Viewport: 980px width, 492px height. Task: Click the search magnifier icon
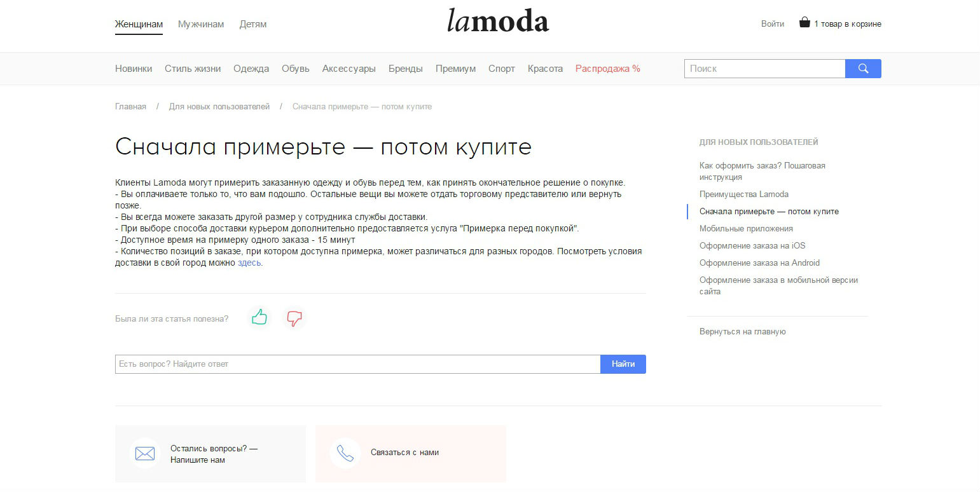tap(863, 68)
